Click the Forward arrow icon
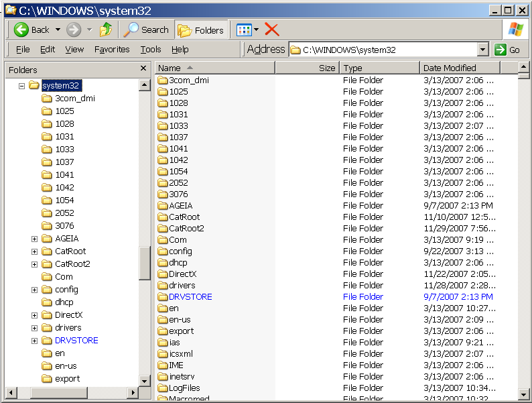 [73, 30]
